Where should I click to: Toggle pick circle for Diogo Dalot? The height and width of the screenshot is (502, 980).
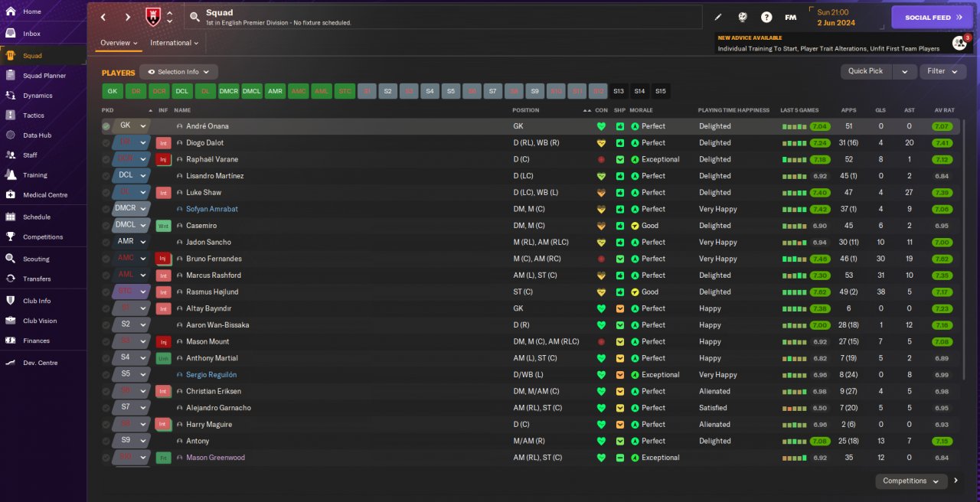pos(106,143)
